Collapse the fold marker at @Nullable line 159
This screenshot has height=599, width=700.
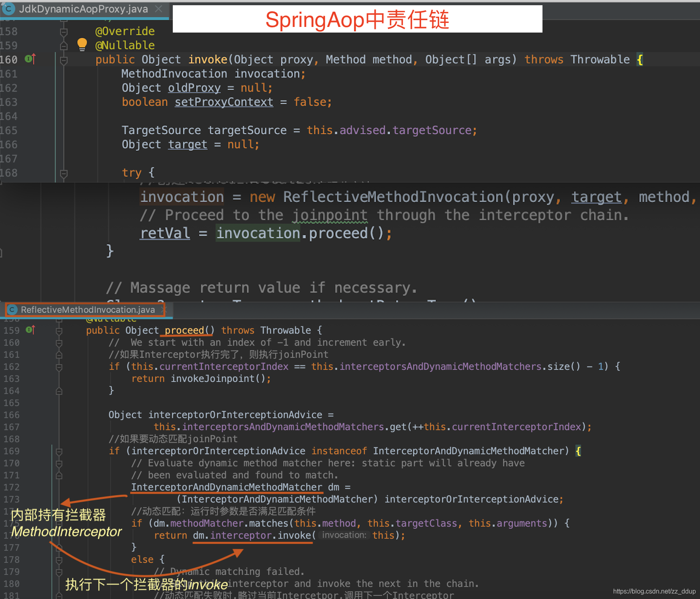[63, 46]
